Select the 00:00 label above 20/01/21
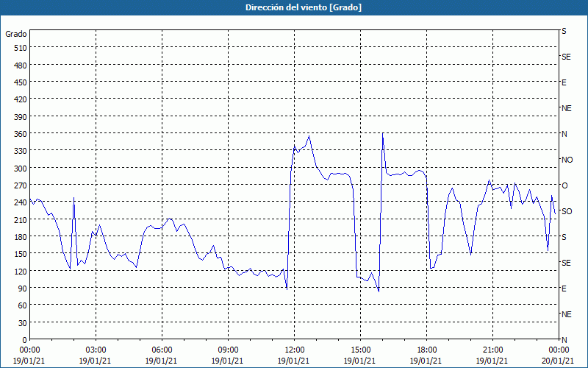 click(x=559, y=350)
